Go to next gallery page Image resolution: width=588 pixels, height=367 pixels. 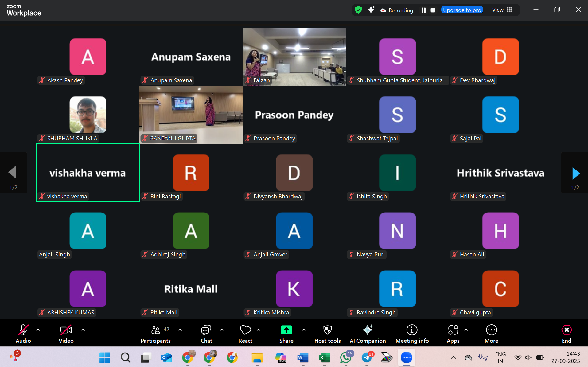pyautogui.click(x=576, y=174)
